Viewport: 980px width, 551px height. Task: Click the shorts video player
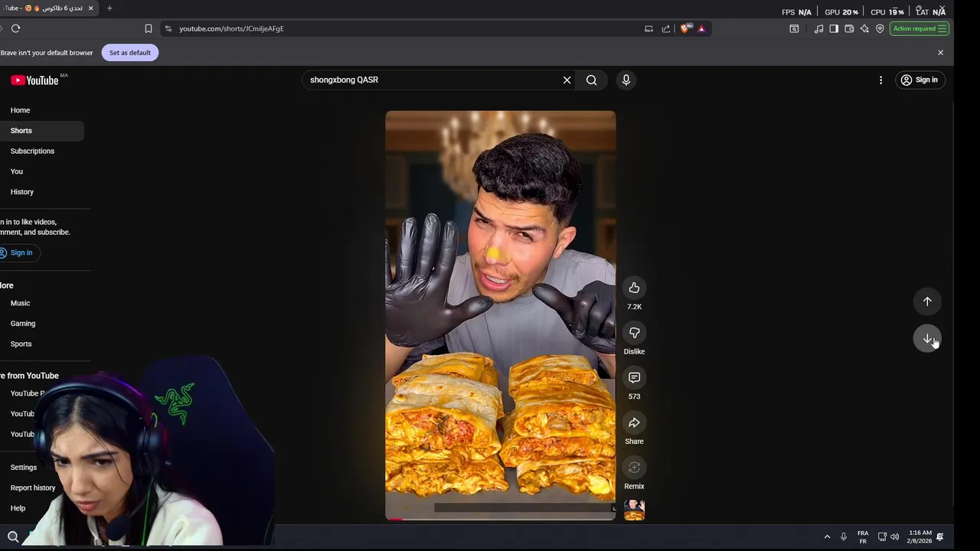[x=501, y=315]
